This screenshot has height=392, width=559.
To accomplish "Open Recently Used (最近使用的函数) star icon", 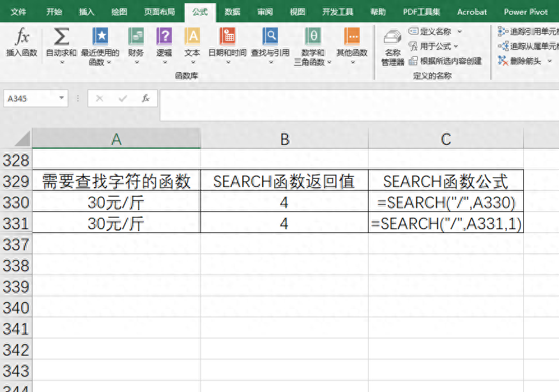I will click(x=100, y=36).
